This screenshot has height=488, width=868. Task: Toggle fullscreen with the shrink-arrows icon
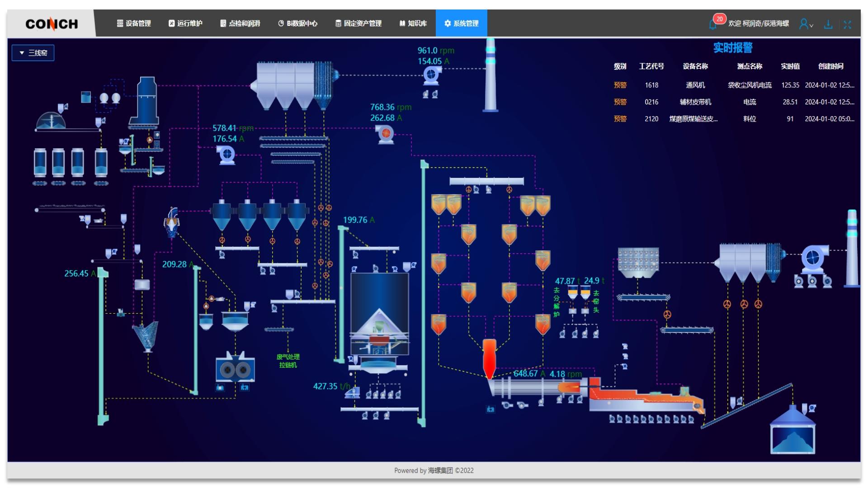pos(847,24)
